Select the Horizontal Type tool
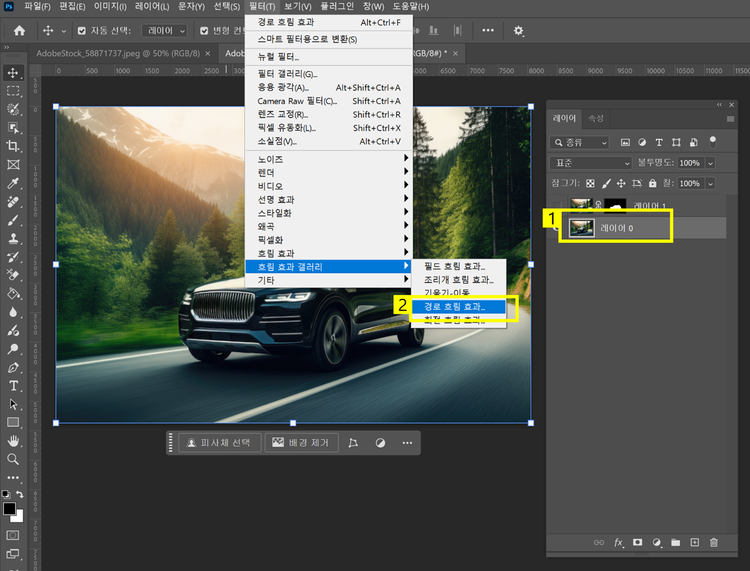 pos(13,385)
